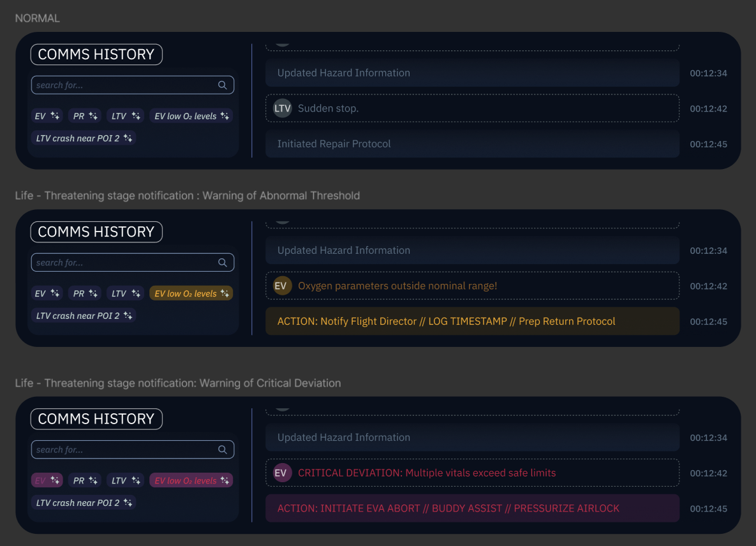Screen dimensions: 756x546
Task: Click timestamp 00:12:45 beside Initiated Repair Protocol
Action: click(x=708, y=144)
